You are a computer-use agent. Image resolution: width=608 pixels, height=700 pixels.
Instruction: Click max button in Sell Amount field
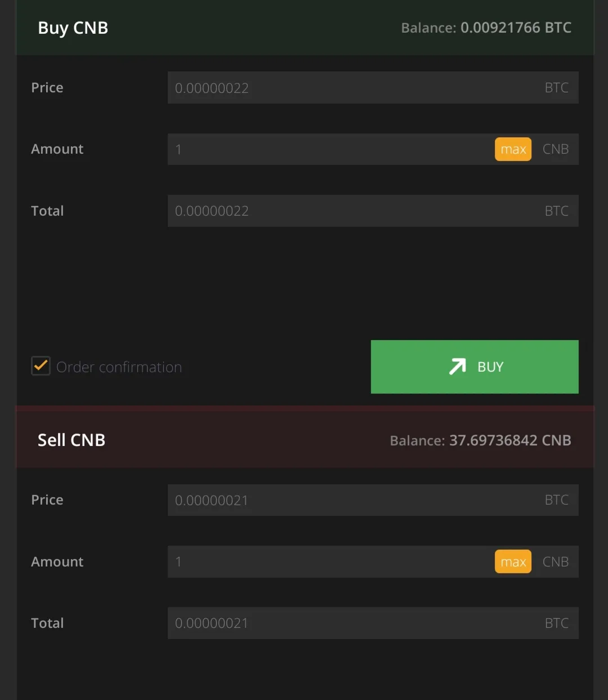pyautogui.click(x=513, y=561)
